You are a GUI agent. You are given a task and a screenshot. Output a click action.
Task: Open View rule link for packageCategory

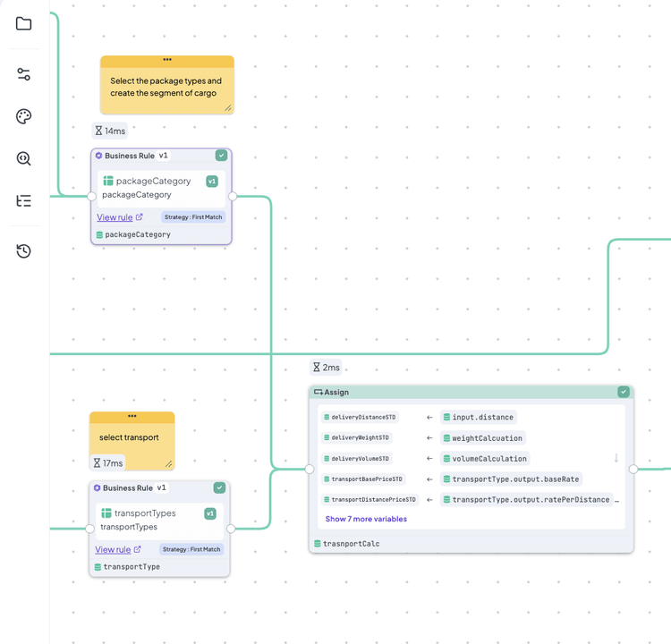point(115,217)
